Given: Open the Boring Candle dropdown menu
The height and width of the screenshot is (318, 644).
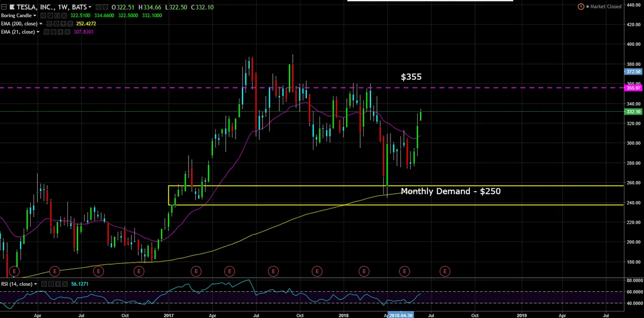Looking at the screenshot, I should pyautogui.click(x=35, y=16).
